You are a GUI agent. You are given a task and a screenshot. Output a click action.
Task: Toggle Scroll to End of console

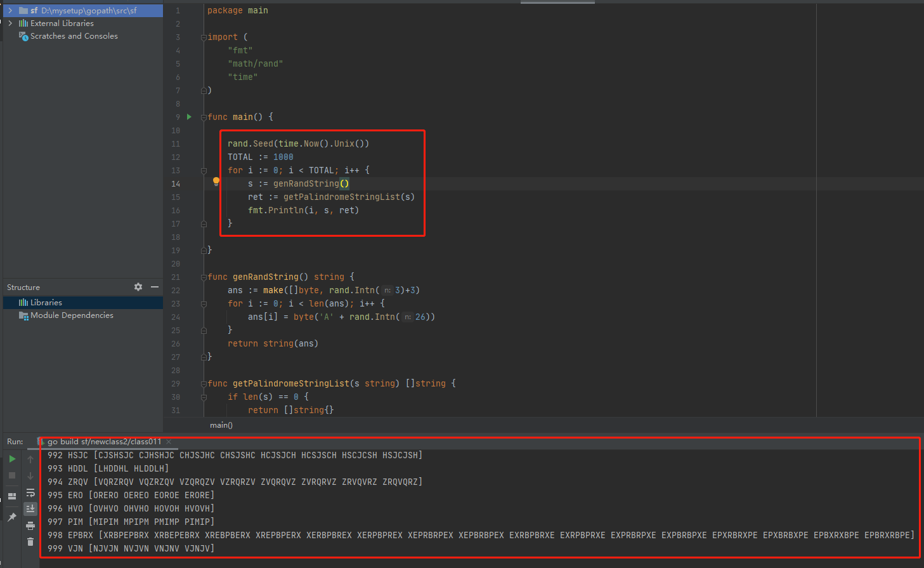(30, 508)
